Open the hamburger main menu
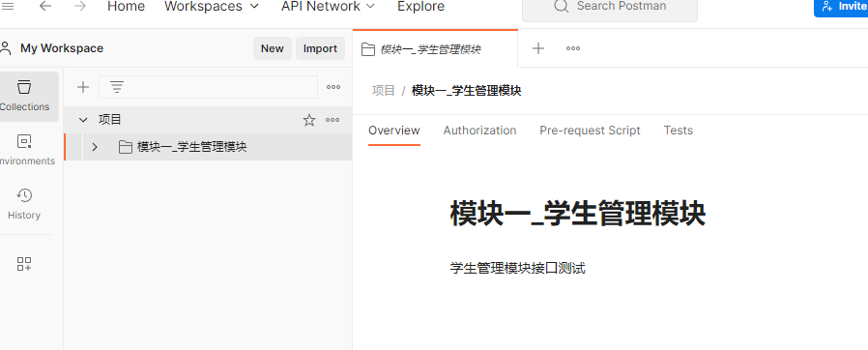Viewport: 868px width, 350px height. [x=9, y=7]
